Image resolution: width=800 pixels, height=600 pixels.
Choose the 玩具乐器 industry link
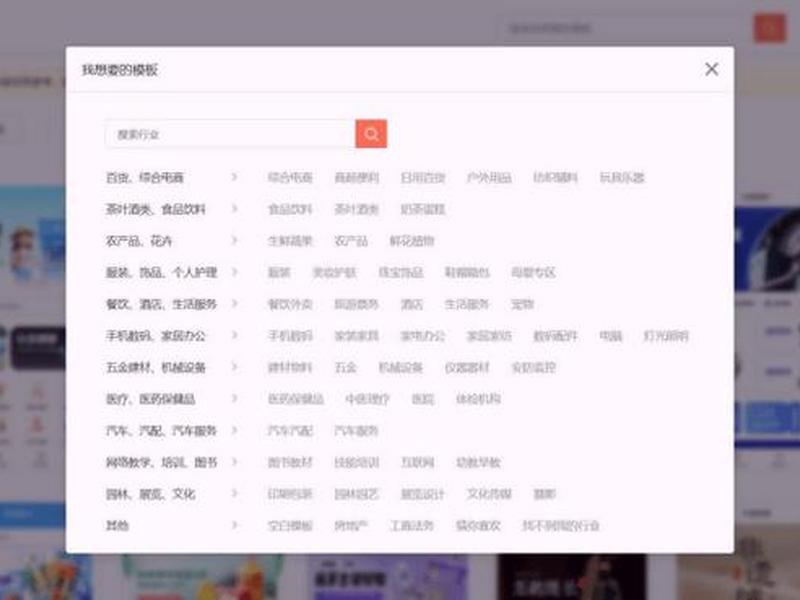tap(622, 178)
